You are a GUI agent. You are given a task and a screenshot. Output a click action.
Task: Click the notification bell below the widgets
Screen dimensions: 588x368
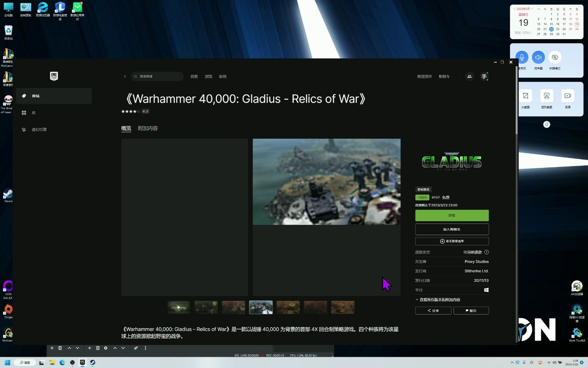click(546, 124)
